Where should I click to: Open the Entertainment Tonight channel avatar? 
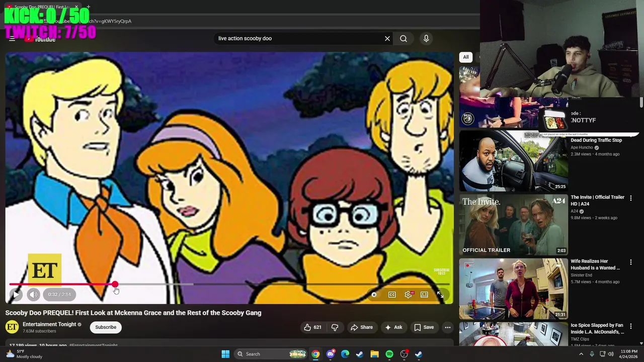point(12,327)
